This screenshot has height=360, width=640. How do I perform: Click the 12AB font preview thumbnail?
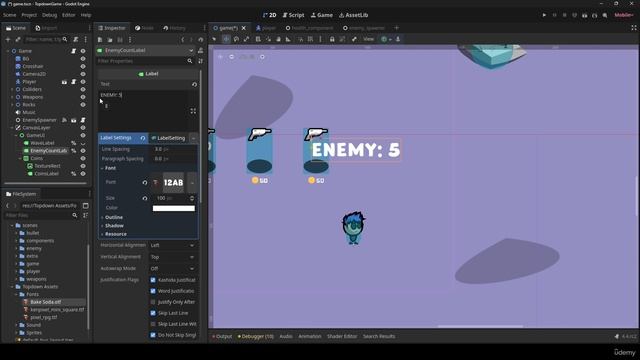click(x=173, y=182)
